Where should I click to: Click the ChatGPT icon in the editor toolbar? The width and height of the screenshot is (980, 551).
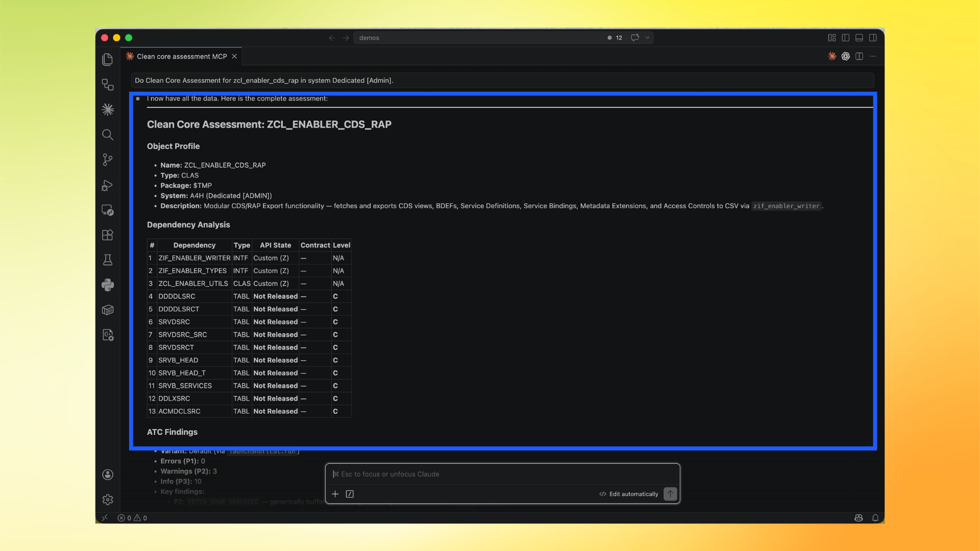click(846, 56)
